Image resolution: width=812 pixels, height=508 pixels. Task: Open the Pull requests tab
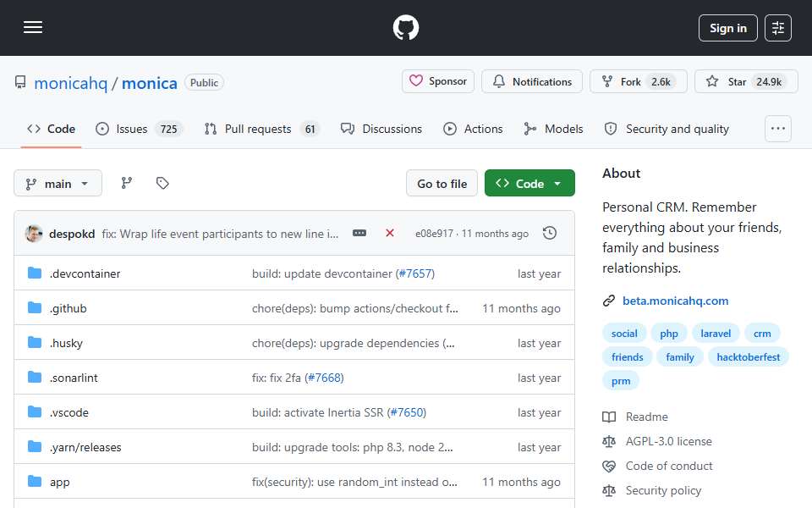click(x=261, y=129)
